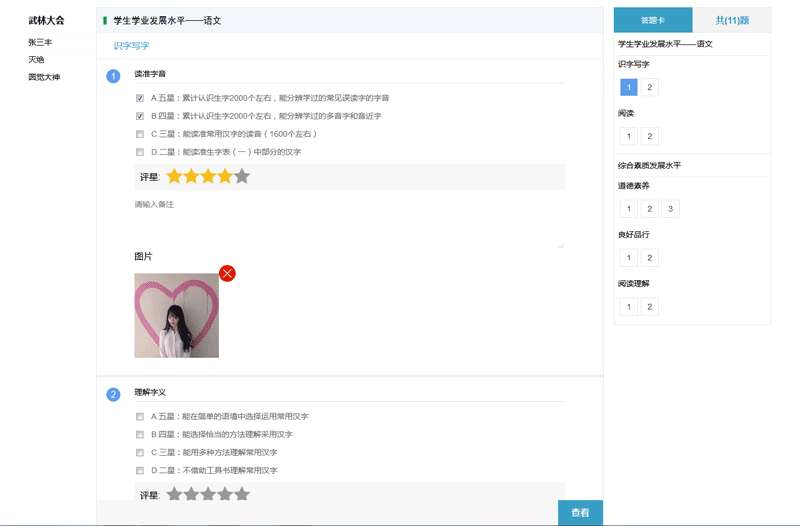
Task: Uncheck A.五星 option under 读准字音
Action: pyautogui.click(x=140, y=98)
